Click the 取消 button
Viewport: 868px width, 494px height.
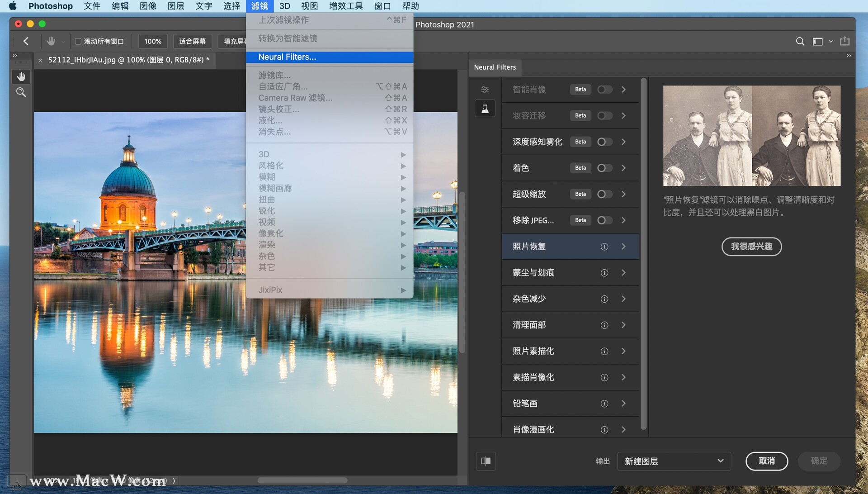pyautogui.click(x=767, y=461)
